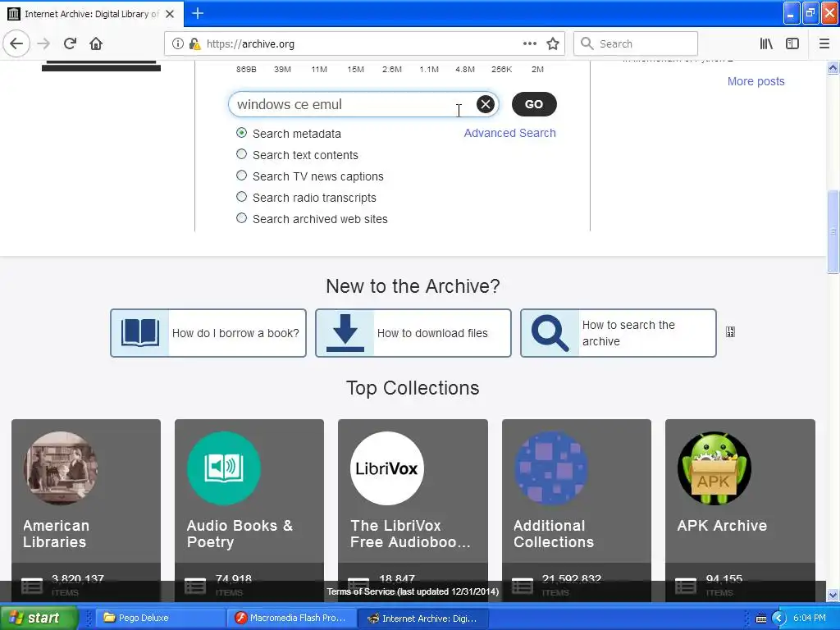The width and height of the screenshot is (840, 630).
Task: Select Internet Archive taskbar button
Action: click(423, 618)
